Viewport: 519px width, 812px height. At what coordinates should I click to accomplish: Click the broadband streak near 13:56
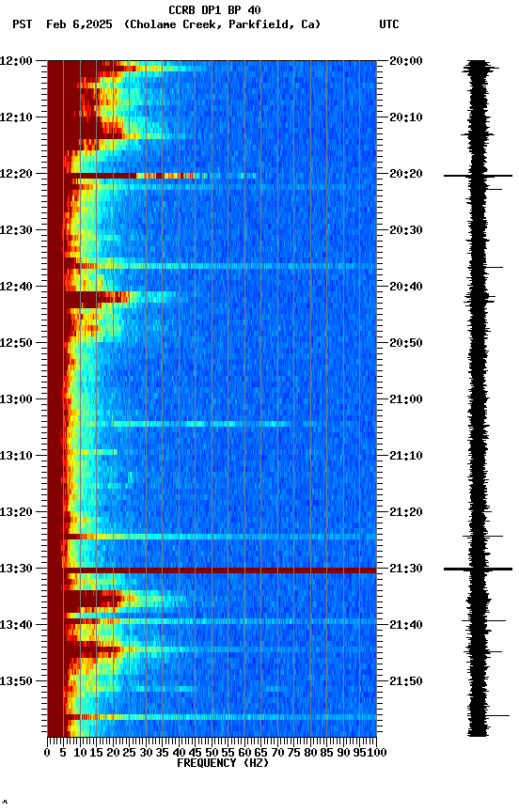pos(220,718)
